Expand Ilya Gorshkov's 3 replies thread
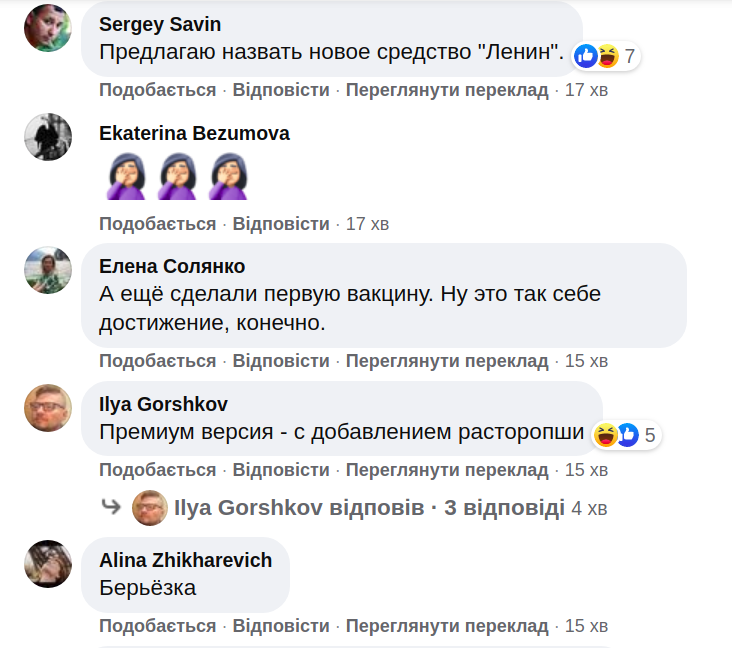732x648 pixels. tap(369, 508)
